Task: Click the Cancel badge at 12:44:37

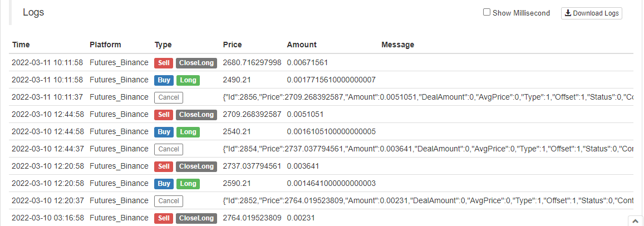Action: 169,149
